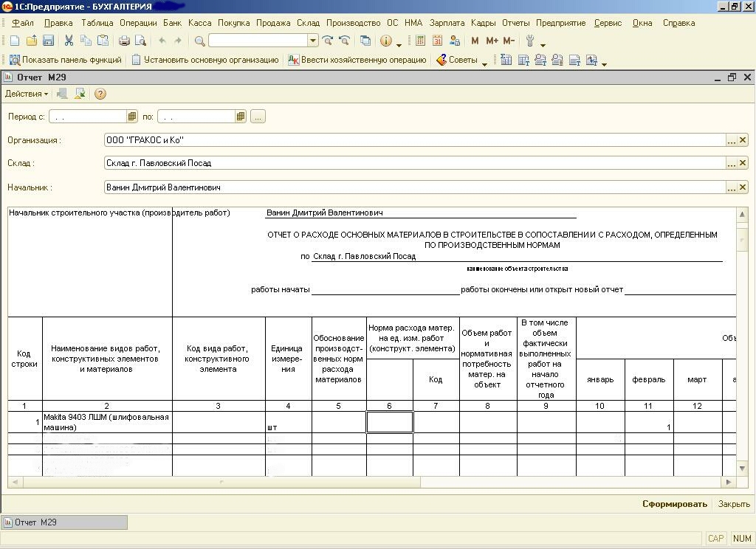Click the Период с date field
This screenshot has width=756, height=549.
tap(88, 116)
